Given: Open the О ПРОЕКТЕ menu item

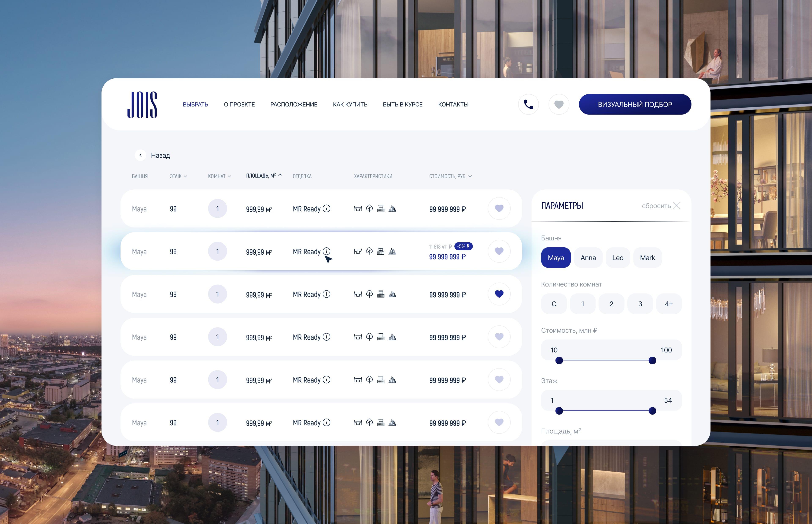Looking at the screenshot, I should [239, 104].
